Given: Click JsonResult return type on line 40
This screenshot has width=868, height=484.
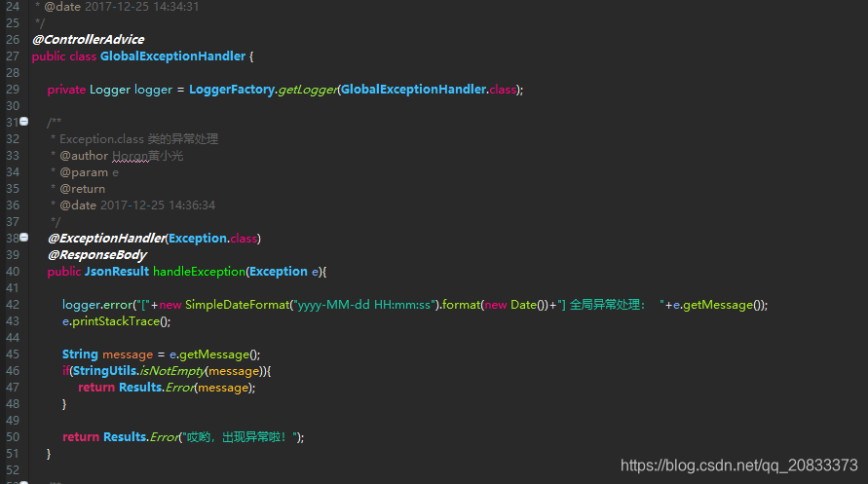Looking at the screenshot, I should 117,272.
